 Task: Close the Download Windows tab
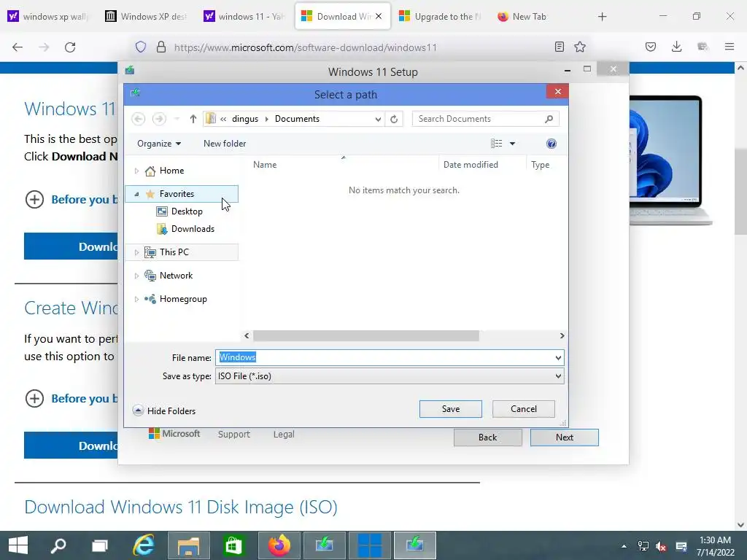pos(379,16)
